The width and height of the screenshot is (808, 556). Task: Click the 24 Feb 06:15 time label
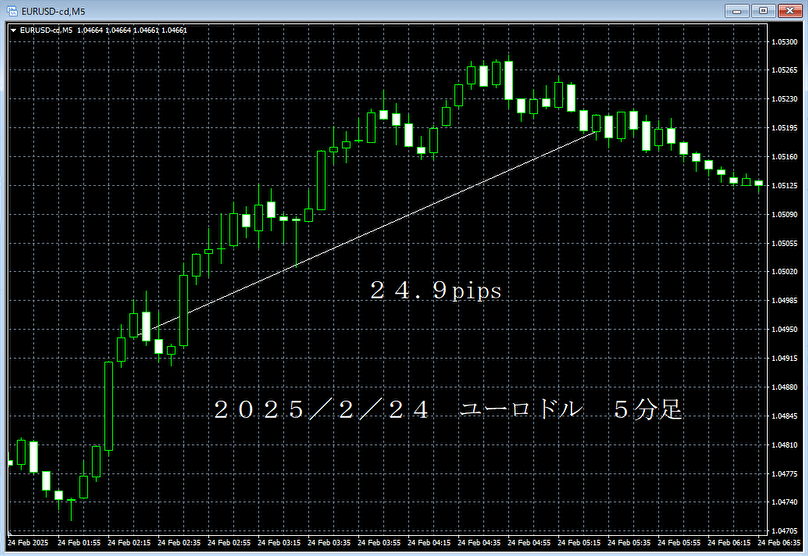[729, 543]
